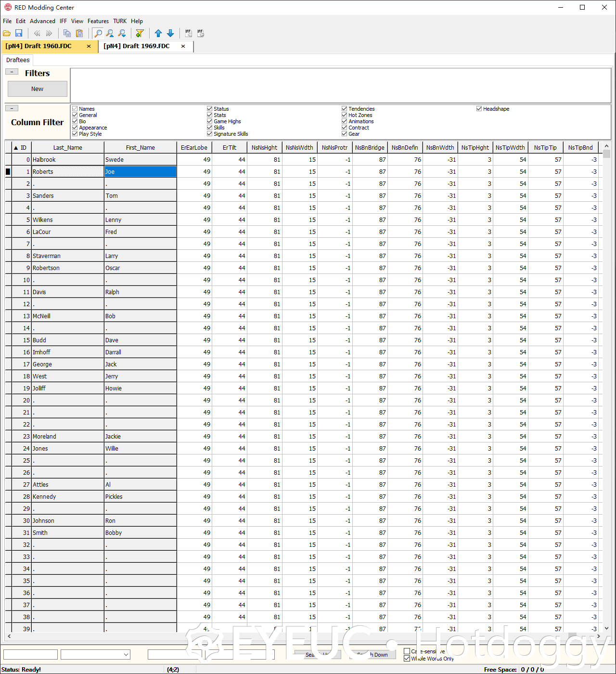Screen dimensions: 616x674
Task: Click the First_Name column header
Action: click(141, 148)
